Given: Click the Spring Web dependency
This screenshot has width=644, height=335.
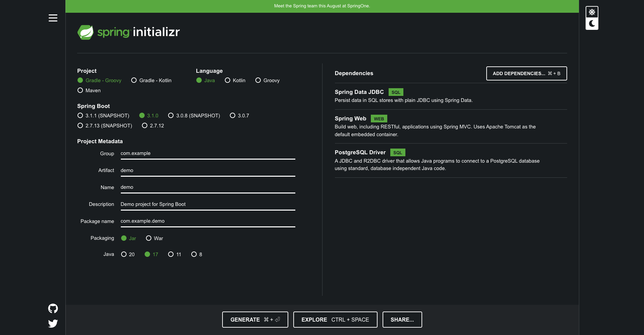Looking at the screenshot, I should (x=451, y=126).
